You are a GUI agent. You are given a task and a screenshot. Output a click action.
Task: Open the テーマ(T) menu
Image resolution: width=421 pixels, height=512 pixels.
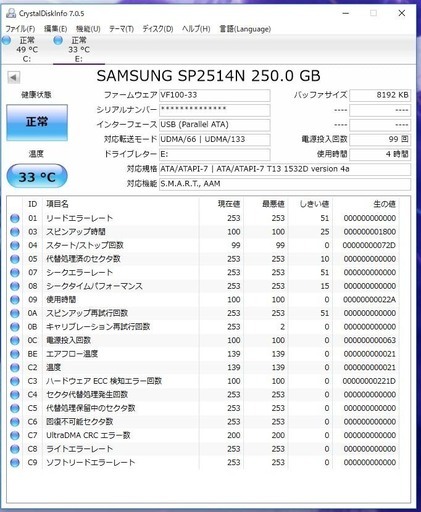[x=121, y=29]
